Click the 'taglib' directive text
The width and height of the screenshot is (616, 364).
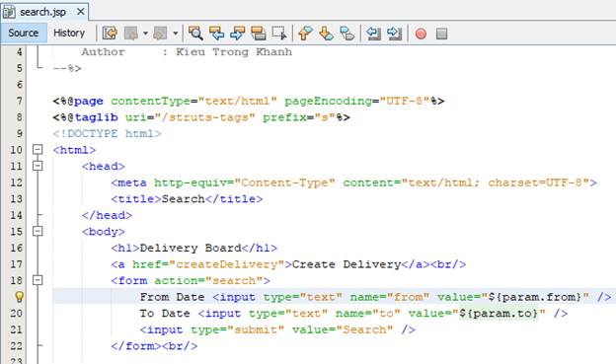point(97,117)
